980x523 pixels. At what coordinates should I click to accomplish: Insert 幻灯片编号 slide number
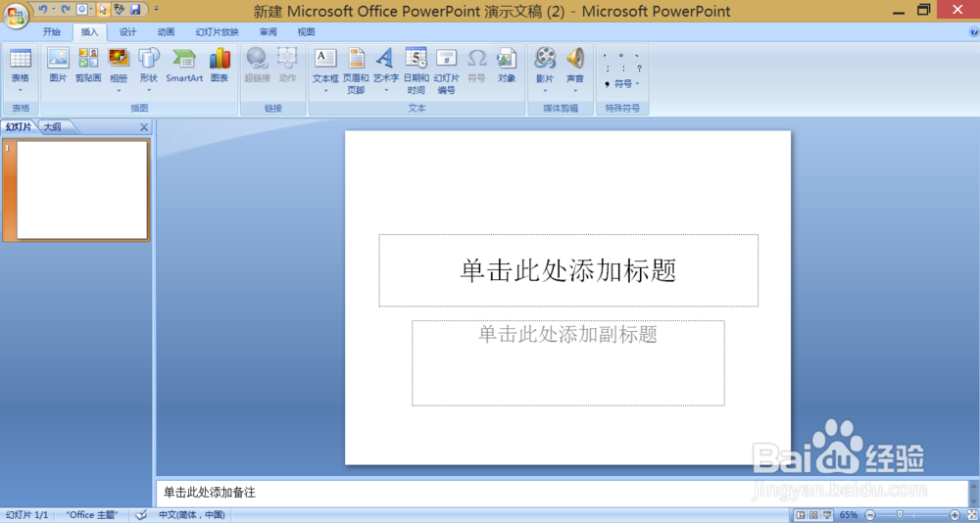tap(446, 71)
